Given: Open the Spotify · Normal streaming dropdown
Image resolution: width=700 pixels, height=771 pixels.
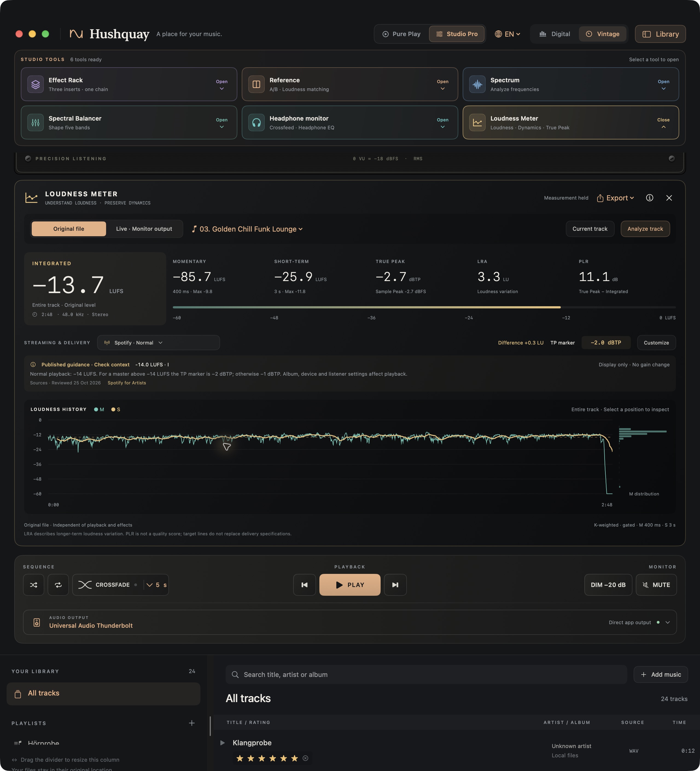Looking at the screenshot, I should click(158, 343).
